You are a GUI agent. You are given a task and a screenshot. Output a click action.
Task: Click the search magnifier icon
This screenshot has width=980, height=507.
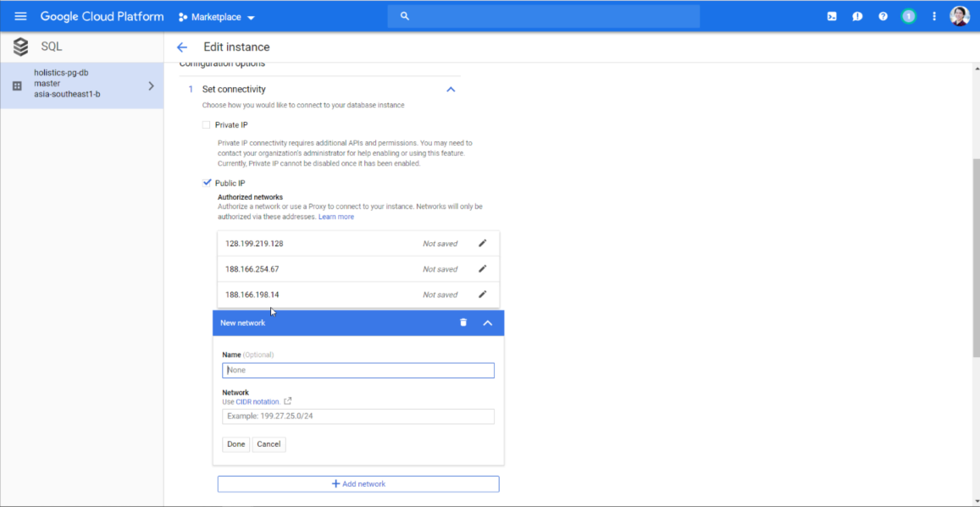click(x=404, y=16)
